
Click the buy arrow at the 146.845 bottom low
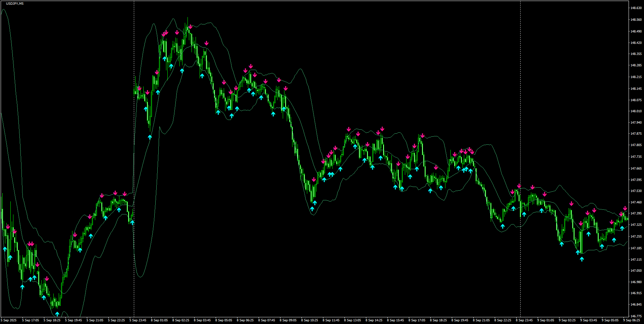point(57,314)
